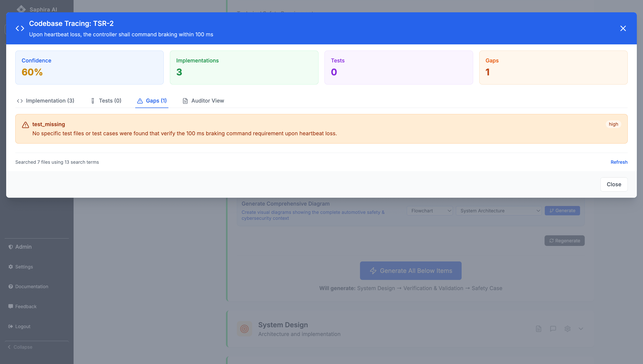643x364 pixels.
Task: Click the Refresh link
Action: pos(619,162)
